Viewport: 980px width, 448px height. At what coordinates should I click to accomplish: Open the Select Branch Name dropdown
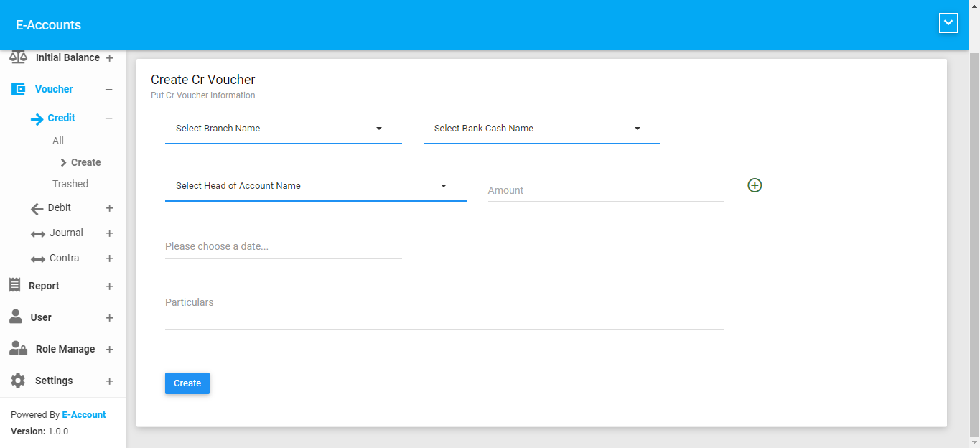[283, 129]
